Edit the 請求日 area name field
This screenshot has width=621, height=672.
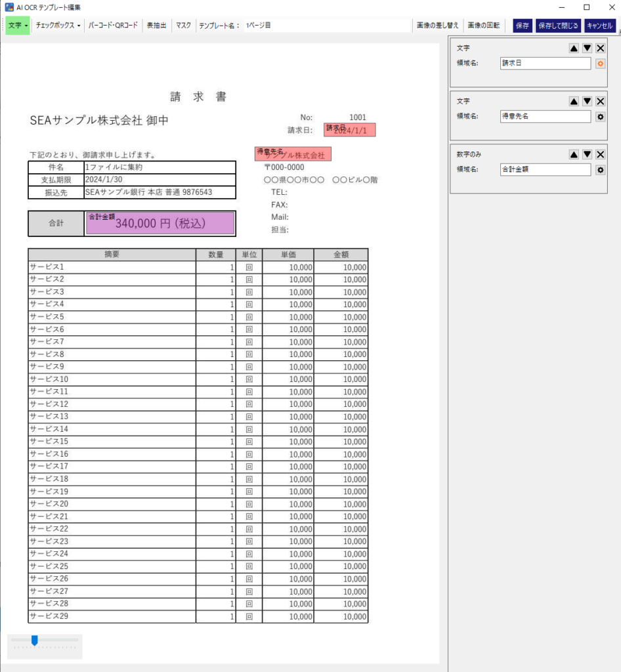tap(545, 64)
